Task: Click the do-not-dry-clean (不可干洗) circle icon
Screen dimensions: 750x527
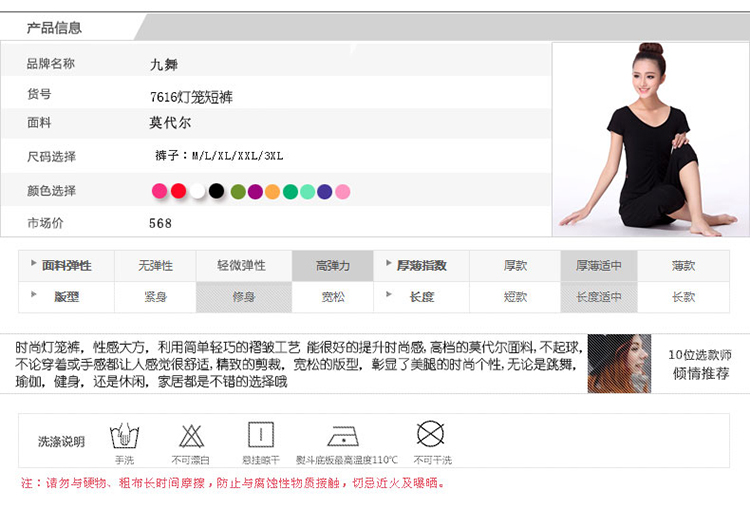Action: (430, 435)
